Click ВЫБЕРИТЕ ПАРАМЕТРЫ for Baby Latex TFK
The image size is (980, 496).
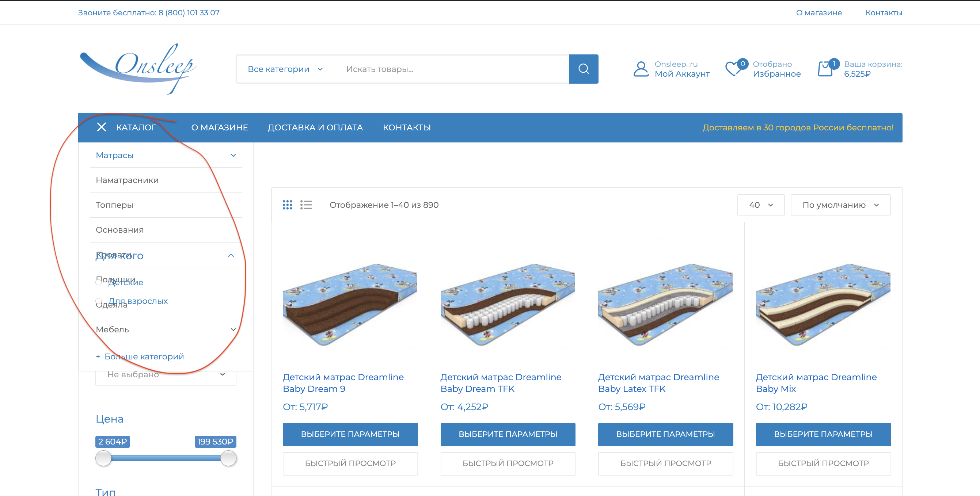pyautogui.click(x=665, y=434)
